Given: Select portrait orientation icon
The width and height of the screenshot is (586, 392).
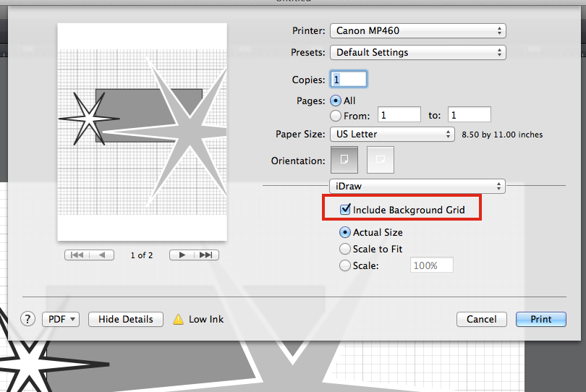Looking at the screenshot, I should tap(344, 160).
